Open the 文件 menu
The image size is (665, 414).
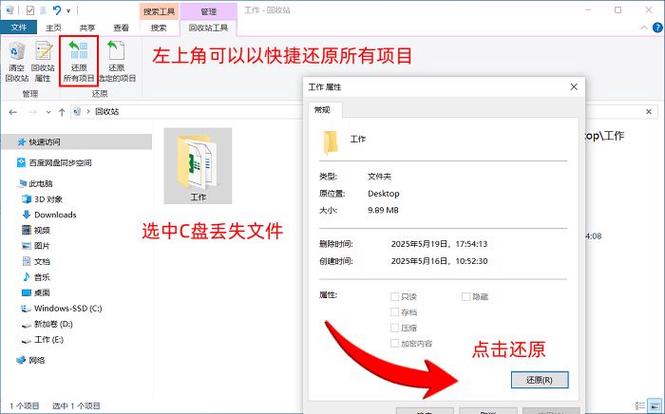[19, 28]
